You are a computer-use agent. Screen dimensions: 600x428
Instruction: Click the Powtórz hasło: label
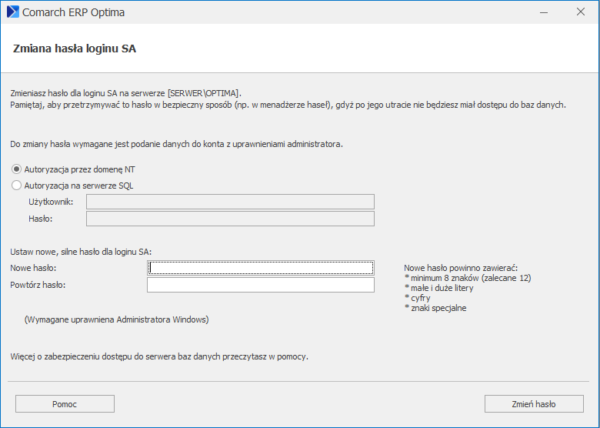tap(38, 285)
